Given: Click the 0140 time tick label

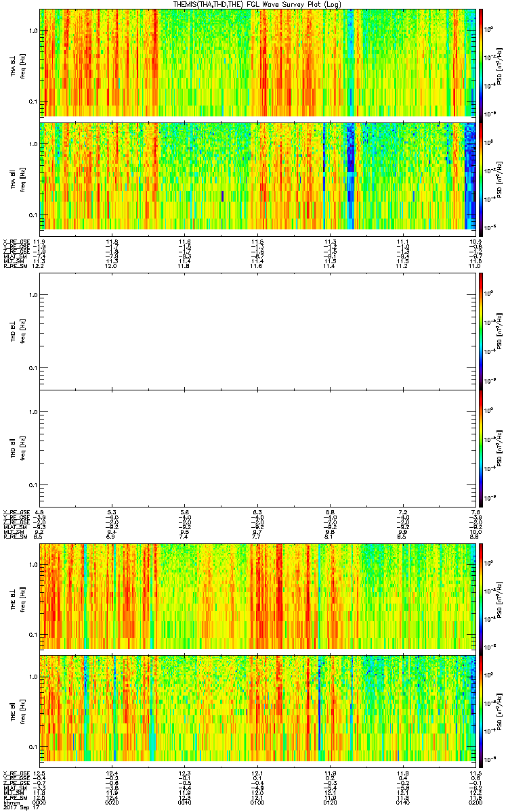Looking at the screenshot, I should 402,802.
